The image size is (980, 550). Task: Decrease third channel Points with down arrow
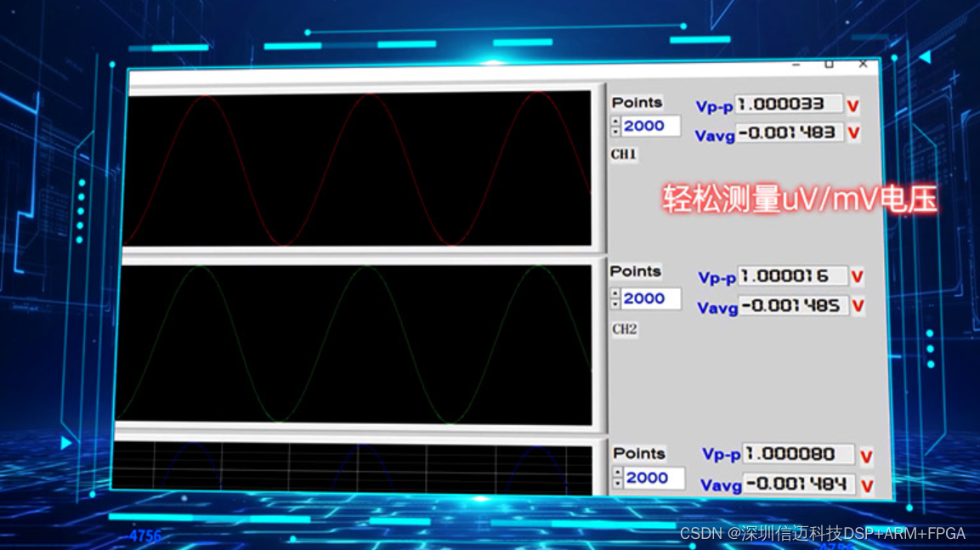coord(618,483)
